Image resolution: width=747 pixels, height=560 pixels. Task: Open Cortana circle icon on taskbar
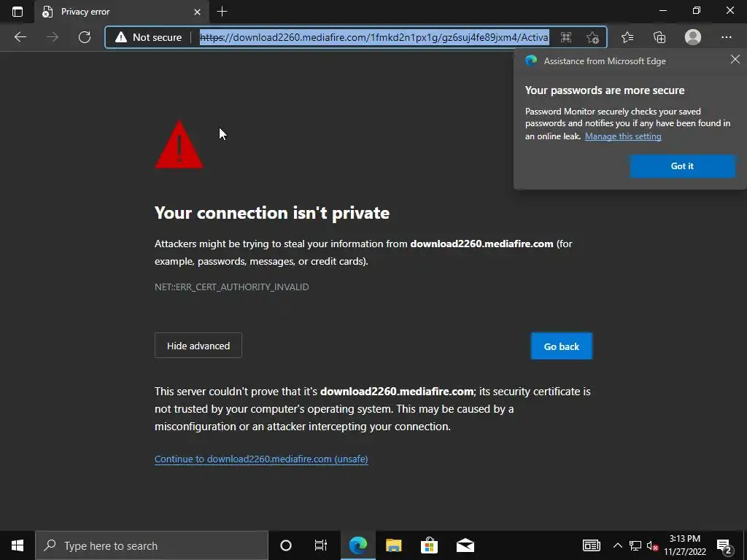(x=286, y=545)
